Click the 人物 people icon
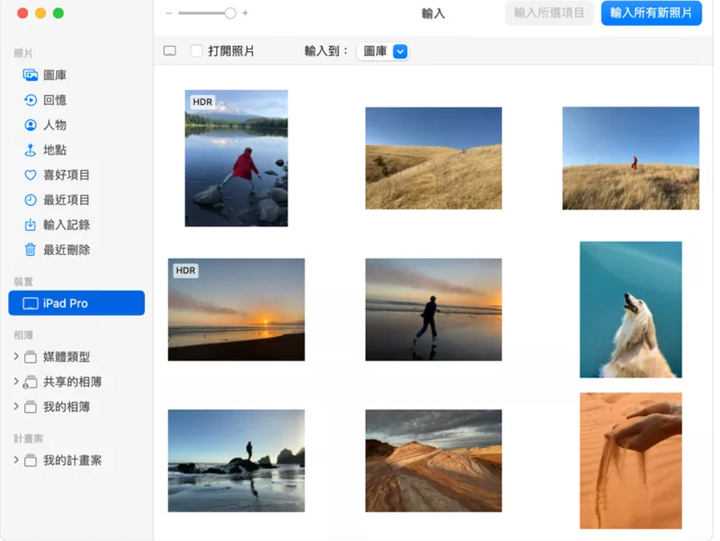720x541 pixels. 30,125
